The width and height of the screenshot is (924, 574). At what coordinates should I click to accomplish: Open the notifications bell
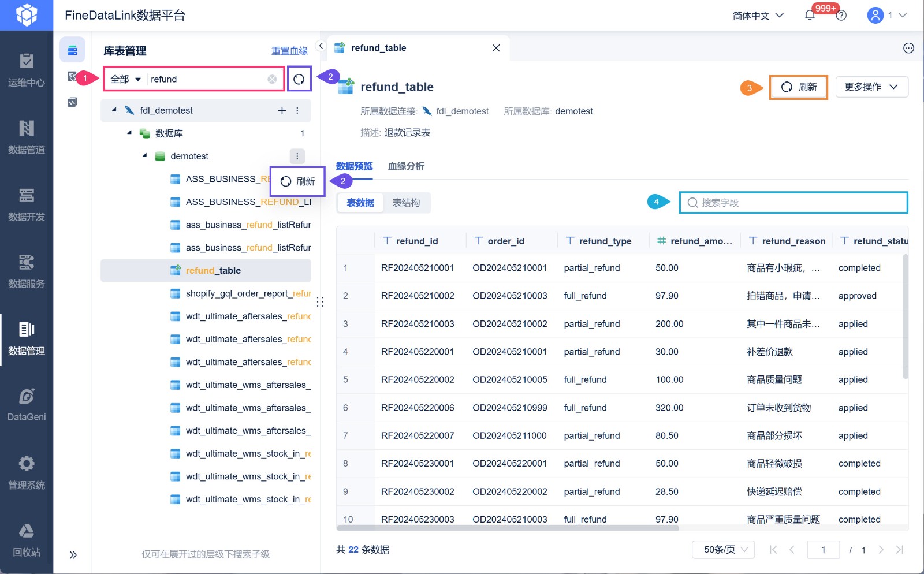(810, 16)
